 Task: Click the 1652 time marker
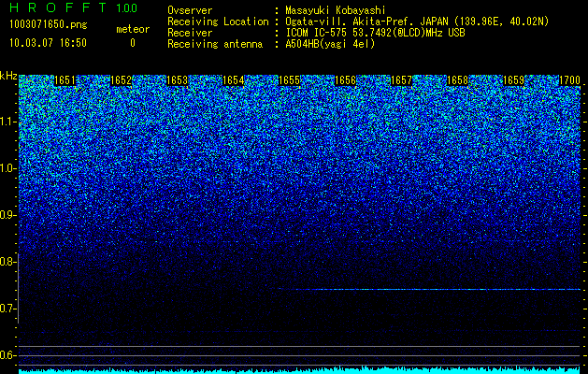(x=122, y=80)
